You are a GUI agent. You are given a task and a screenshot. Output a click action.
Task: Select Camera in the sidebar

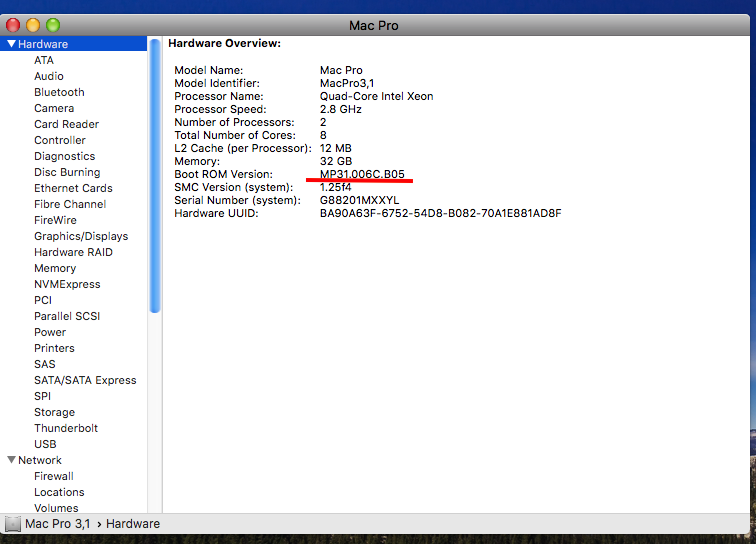click(x=54, y=108)
